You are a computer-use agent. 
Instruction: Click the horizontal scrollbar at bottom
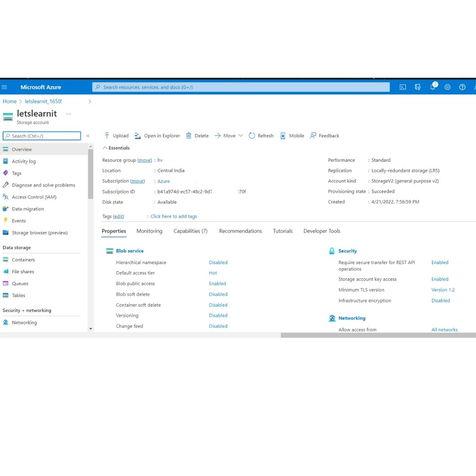pyautogui.click(x=378, y=335)
